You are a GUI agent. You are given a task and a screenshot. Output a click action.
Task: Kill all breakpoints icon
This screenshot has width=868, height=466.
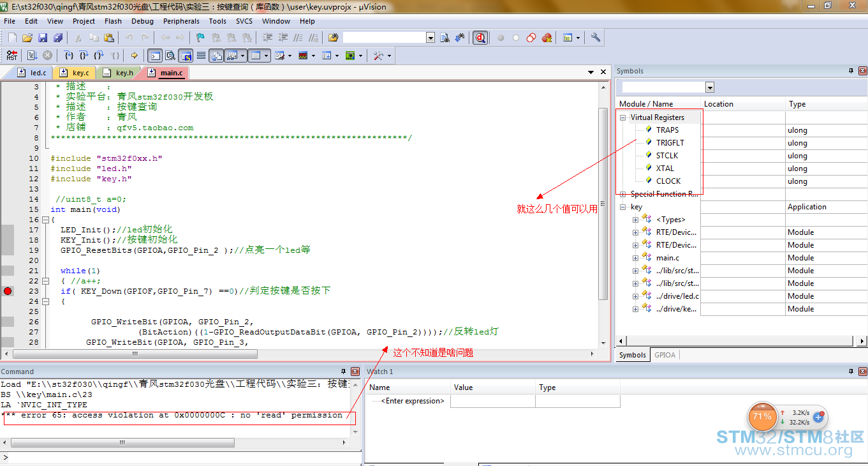coord(547,38)
